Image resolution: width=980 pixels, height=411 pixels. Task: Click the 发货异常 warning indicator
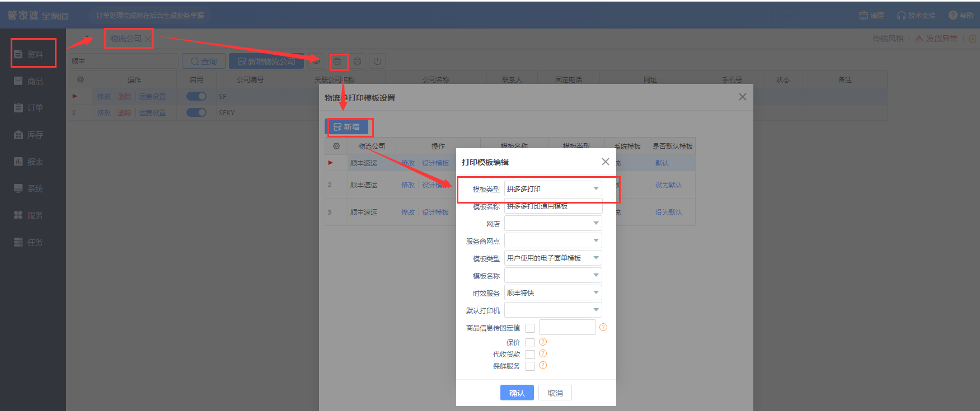click(936, 39)
